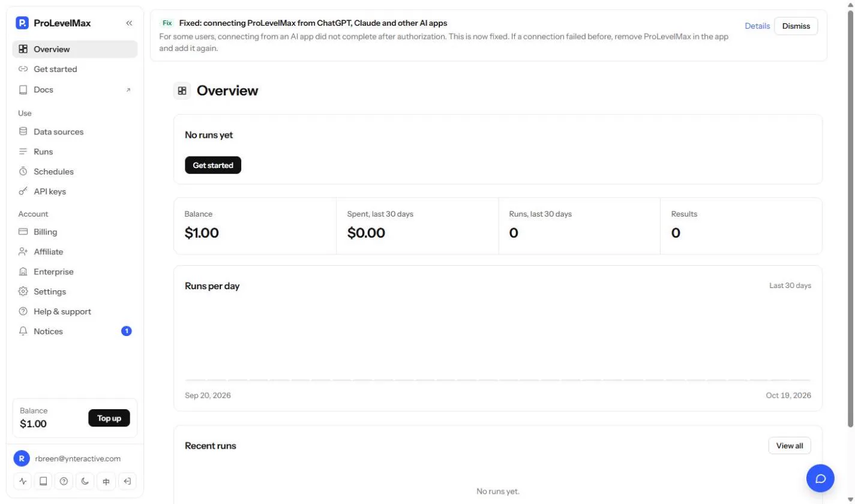Screen dimensions: 855x504
Task: Click the account email rbreen@ynteractive.com
Action: (77, 459)
